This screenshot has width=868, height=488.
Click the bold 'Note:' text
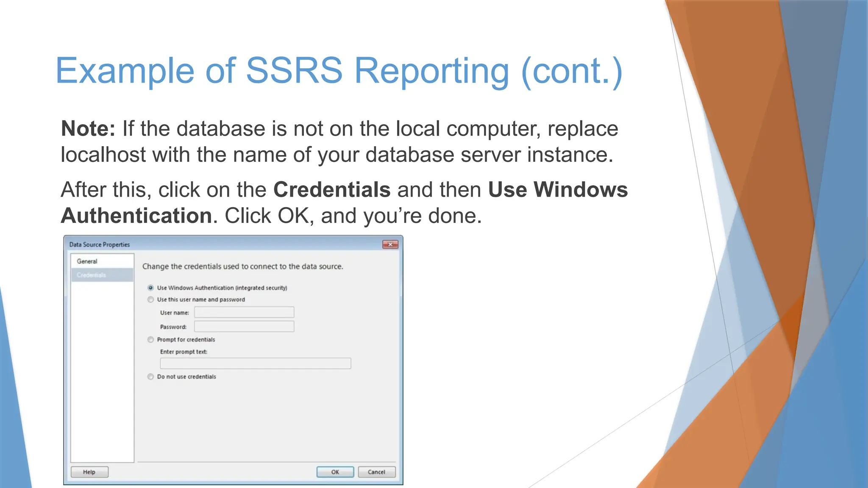(x=88, y=128)
